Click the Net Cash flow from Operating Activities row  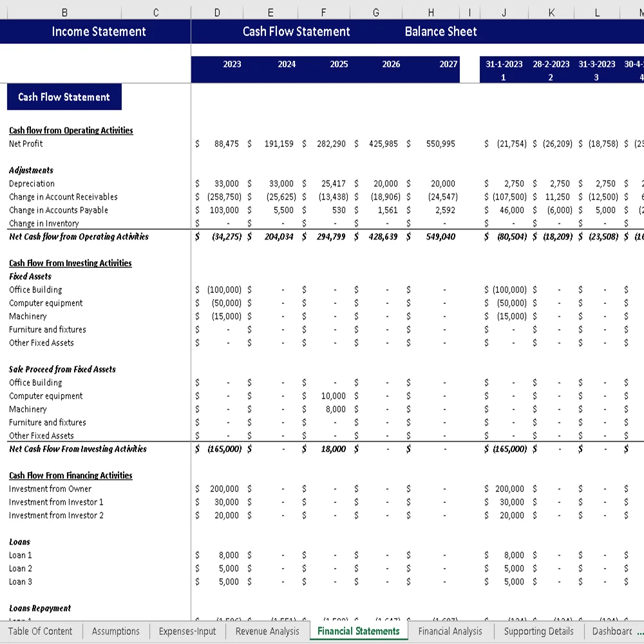tap(79, 236)
